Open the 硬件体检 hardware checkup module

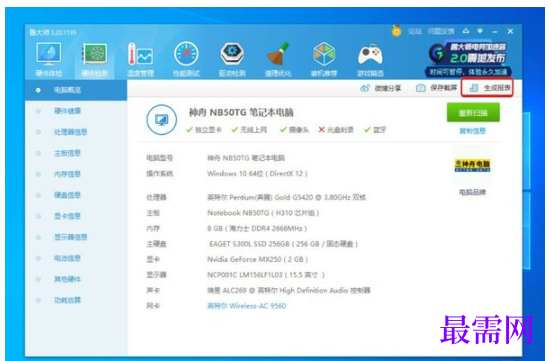tap(49, 59)
